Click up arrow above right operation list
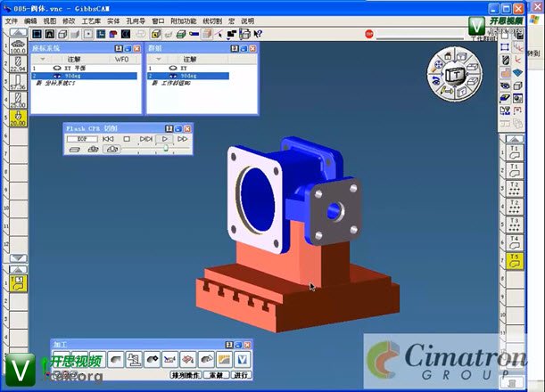545x392 pixels. [x=515, y=139]
